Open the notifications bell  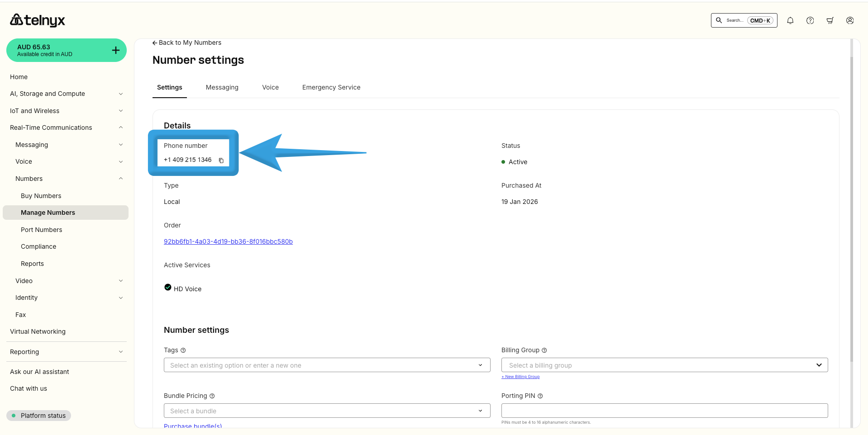[x=790, y=20]
